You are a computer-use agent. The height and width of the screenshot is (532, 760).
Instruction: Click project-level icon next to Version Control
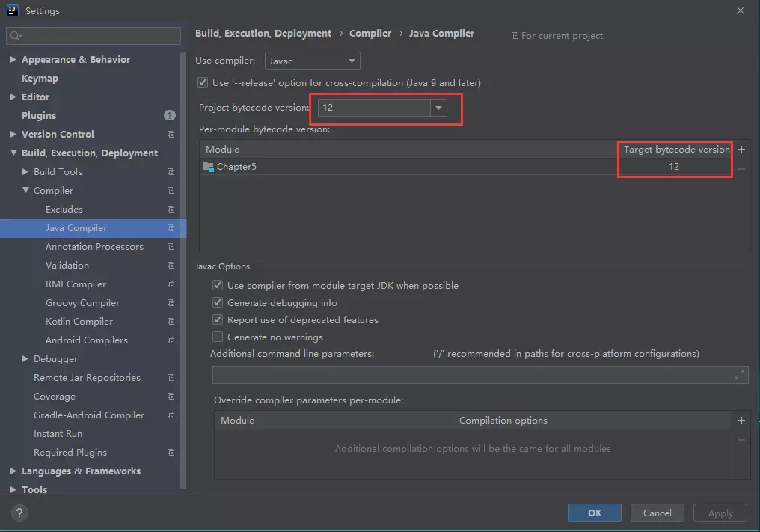point(171,135)
